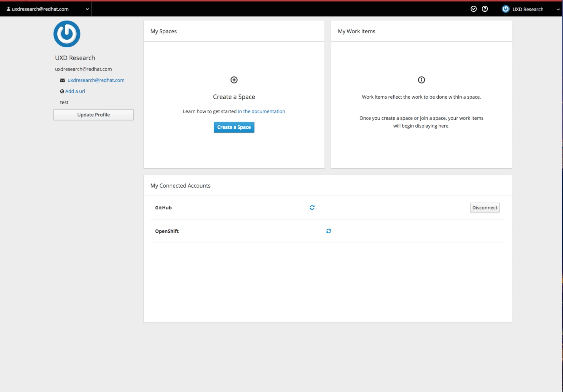Viewport: 563px width, 392px height.
Task: Click the uxdresearch@redhat.com email link
Action: tap(96, 80)
